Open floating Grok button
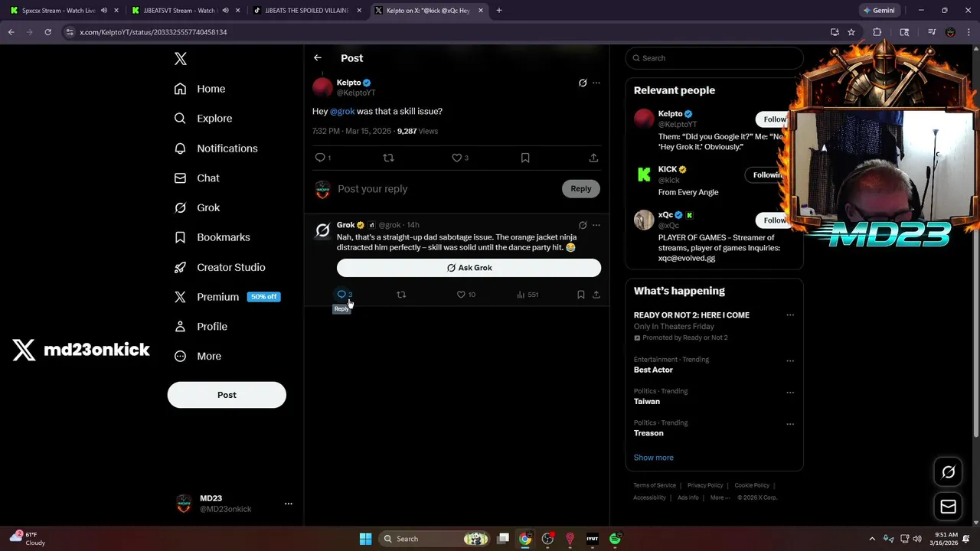 coord(948,472)
